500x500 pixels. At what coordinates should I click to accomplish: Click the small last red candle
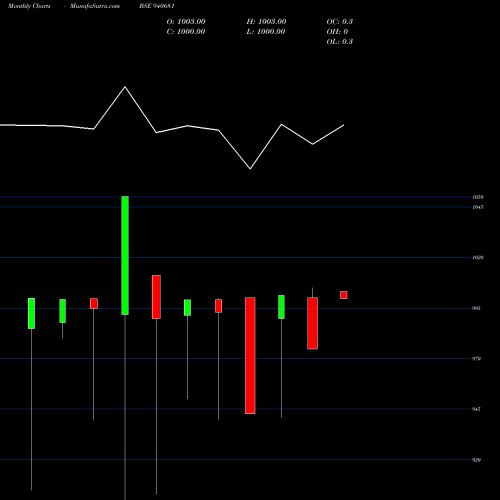[344, 295]
